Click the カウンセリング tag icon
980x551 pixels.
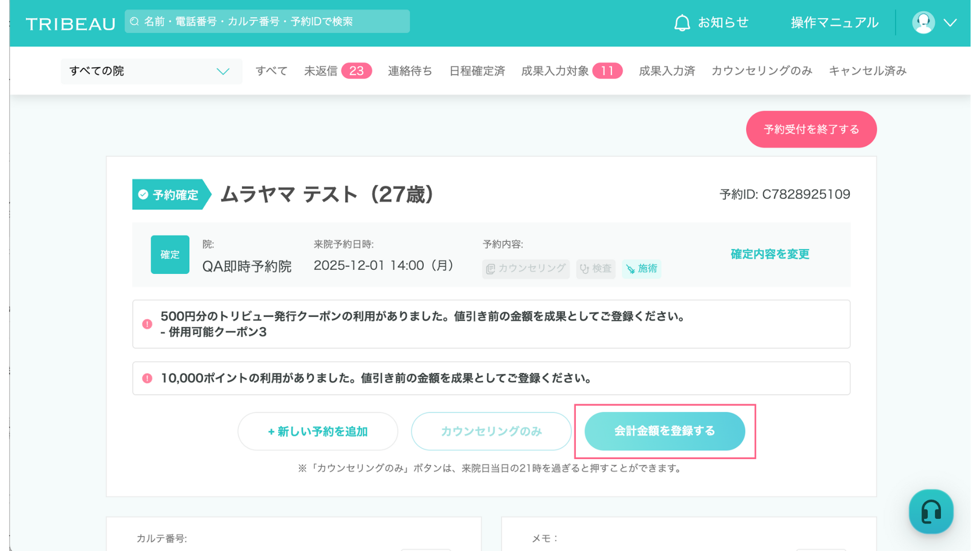[491, 269]
